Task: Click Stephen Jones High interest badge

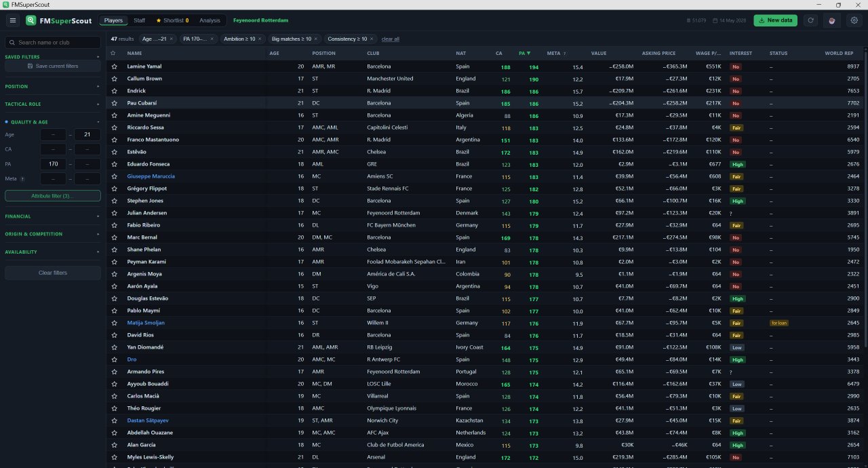Action: [x=738, y=201]
